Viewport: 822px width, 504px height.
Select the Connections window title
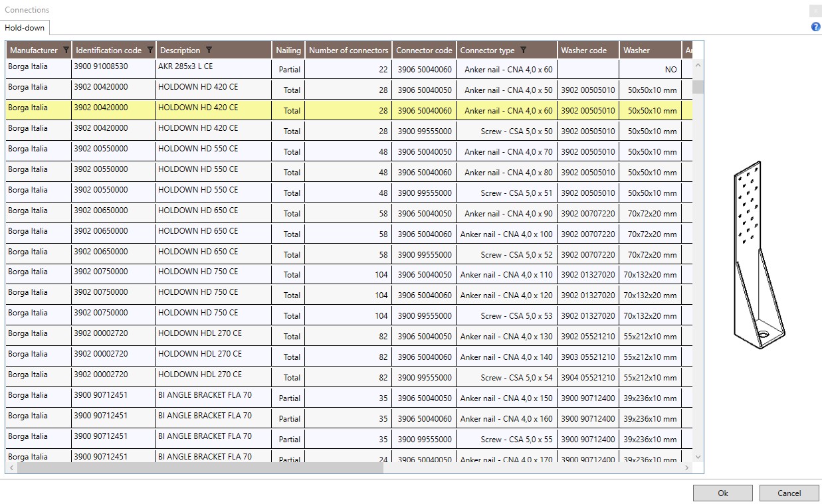point(27,10)
